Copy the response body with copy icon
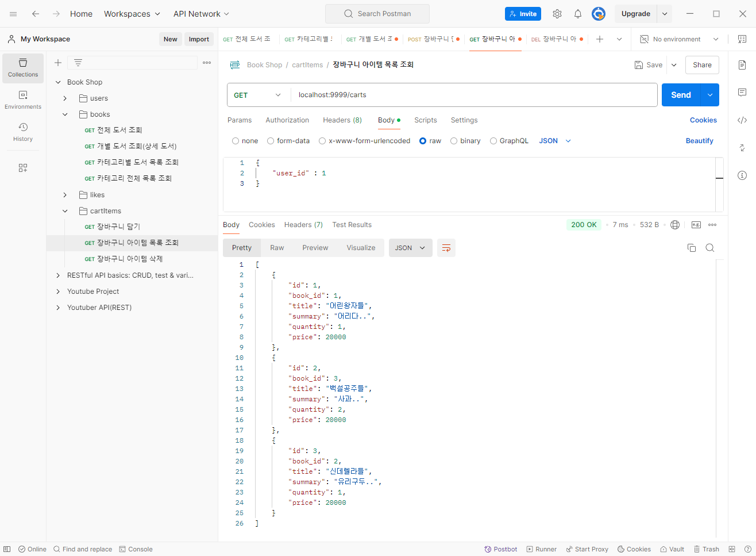Viewport: 756px width, 556px height. pos(692,248)
